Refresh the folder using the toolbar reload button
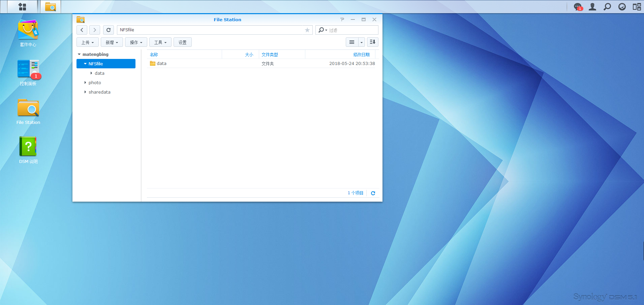644x305 pixels. tap(109, 30)
